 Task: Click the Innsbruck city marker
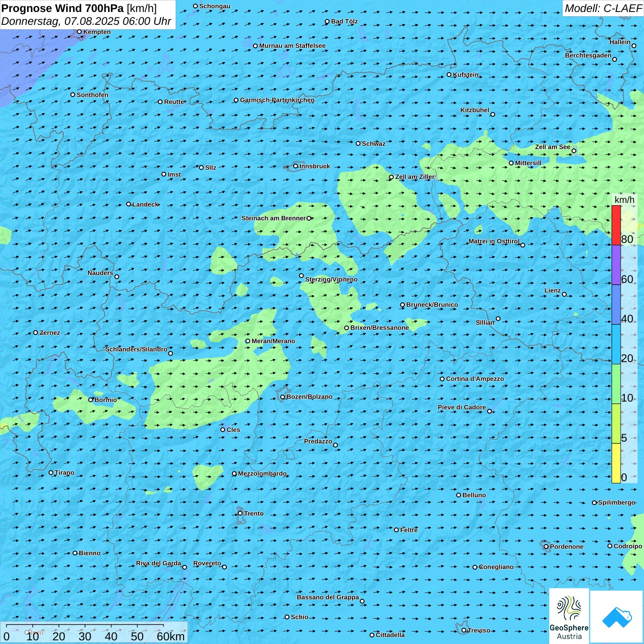click(296, 166)
